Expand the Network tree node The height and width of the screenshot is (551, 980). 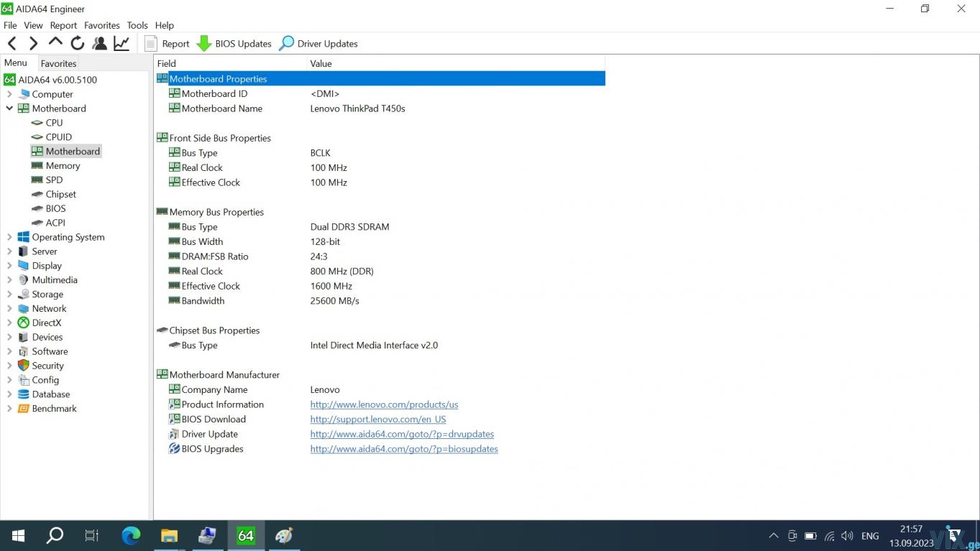click(x=9, y=309)
